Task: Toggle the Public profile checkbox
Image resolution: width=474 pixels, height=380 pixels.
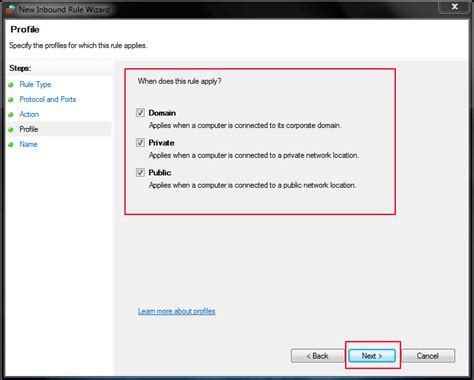Action: coord(140,172)
